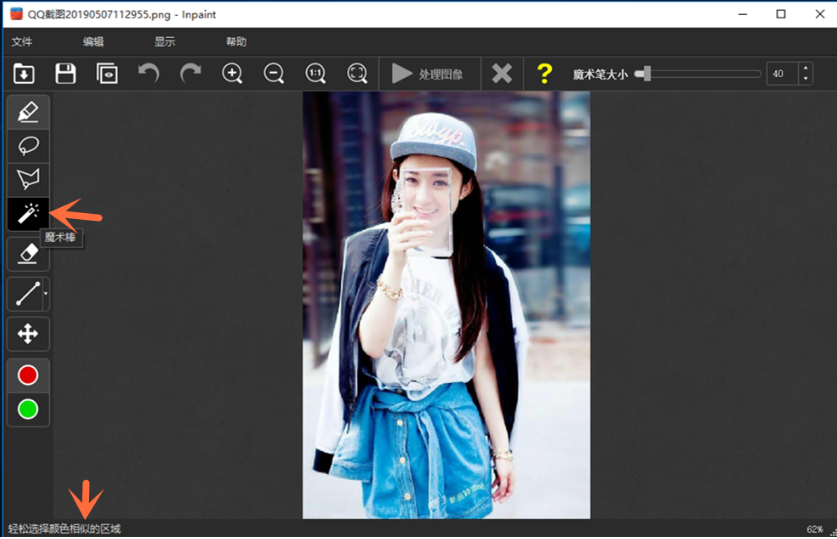Expand the line tool options arrow
The height and width of the screenshot is (539, 837).
(46, 294)
